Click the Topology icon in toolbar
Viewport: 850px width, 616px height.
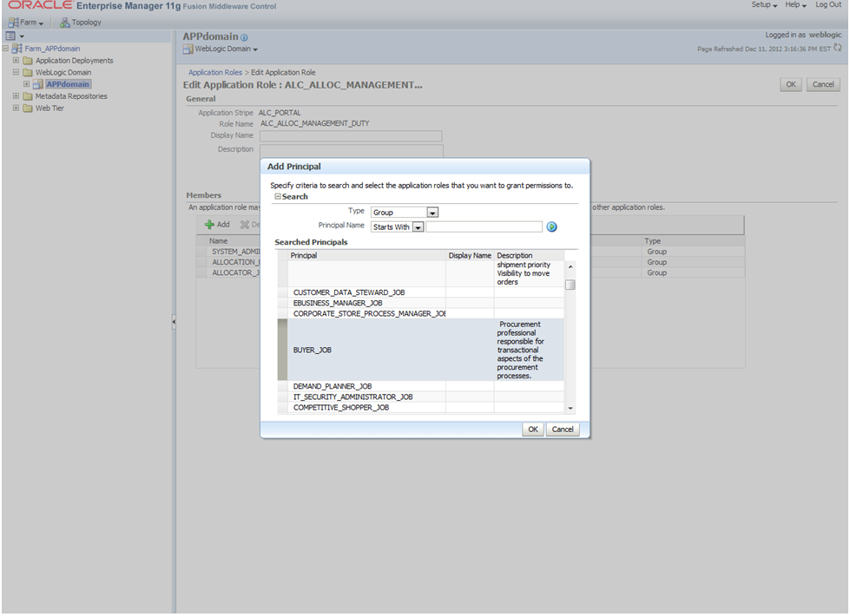coord(65,22)
